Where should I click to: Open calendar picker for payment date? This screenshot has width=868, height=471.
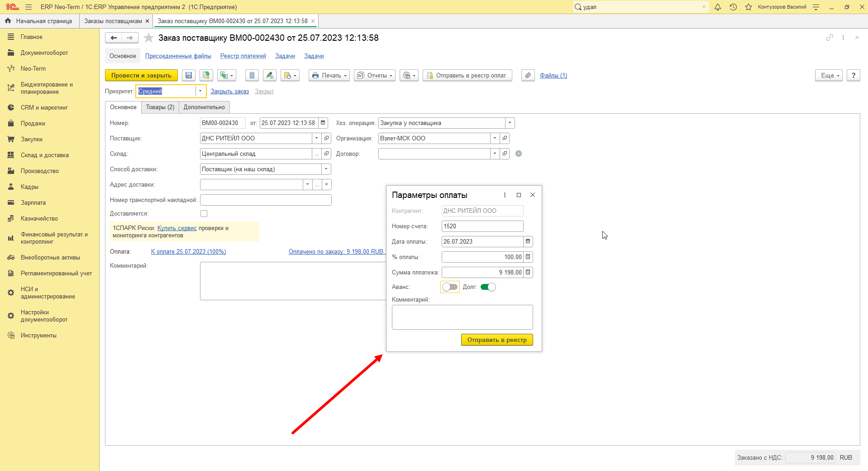pyautogui.click(x=528, y=241)
